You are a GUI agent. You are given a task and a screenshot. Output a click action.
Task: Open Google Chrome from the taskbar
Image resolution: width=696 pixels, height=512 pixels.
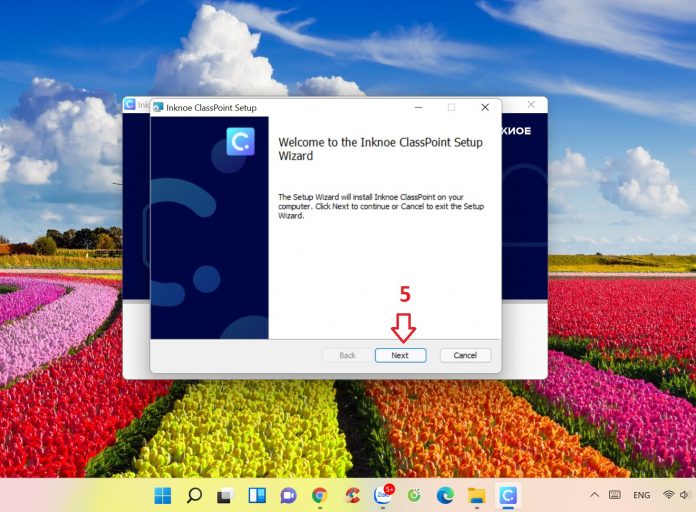[x=320, y=495]
